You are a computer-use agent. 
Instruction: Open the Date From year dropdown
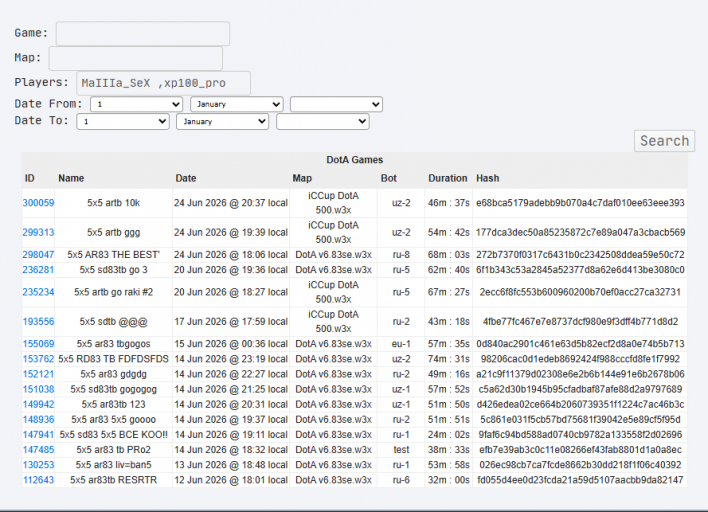pyautogui.click(x=336, y=104)
